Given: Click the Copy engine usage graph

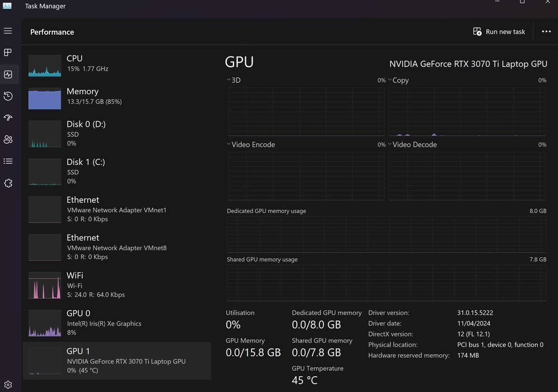Looking at the screenshot, I should click(467, 112).
